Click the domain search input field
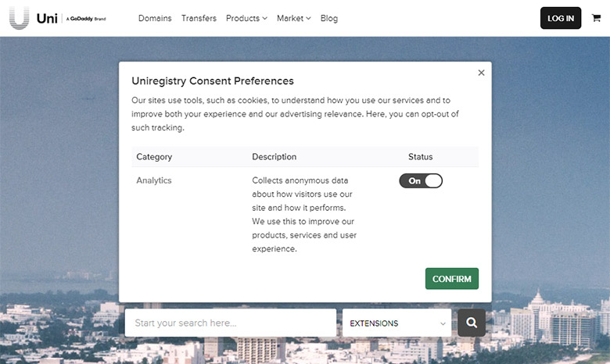610x364 pixels. pos(231,323)
